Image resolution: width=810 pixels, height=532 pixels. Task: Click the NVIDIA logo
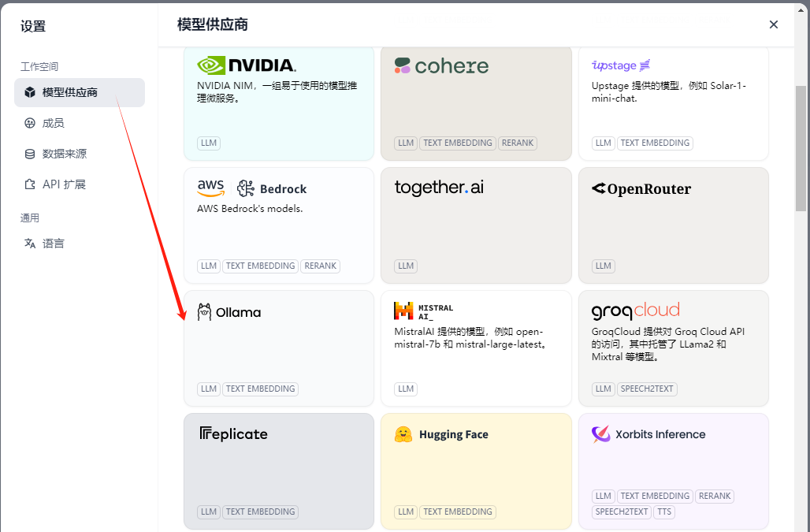pyautogui.click(x=247, y=65)
